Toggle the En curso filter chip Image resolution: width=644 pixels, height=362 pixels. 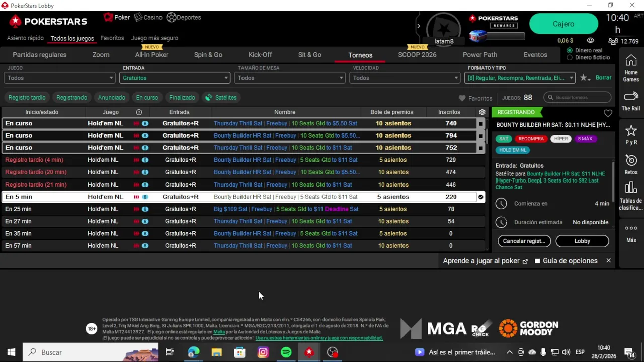pos(147,97)
